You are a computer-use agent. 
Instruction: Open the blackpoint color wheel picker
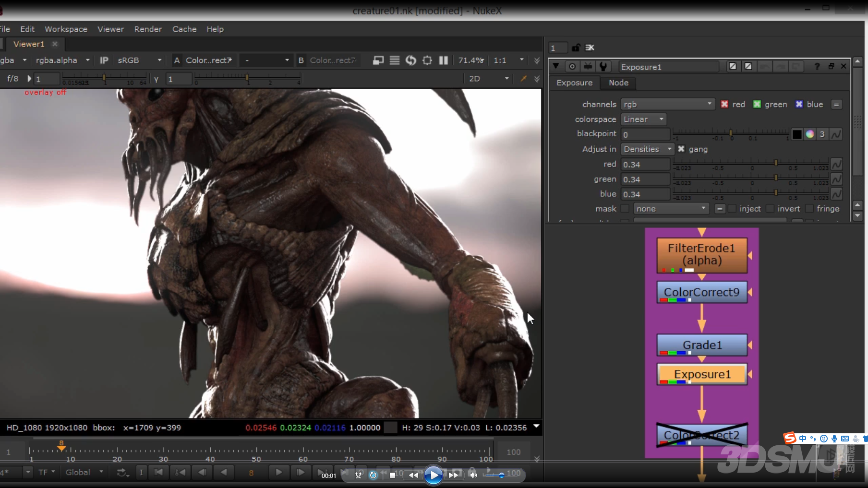click(x=810, y=134)
